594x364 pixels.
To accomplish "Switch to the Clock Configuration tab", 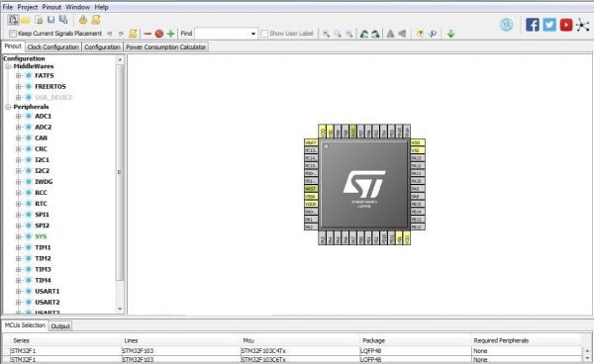I will [x=53, y=46].
